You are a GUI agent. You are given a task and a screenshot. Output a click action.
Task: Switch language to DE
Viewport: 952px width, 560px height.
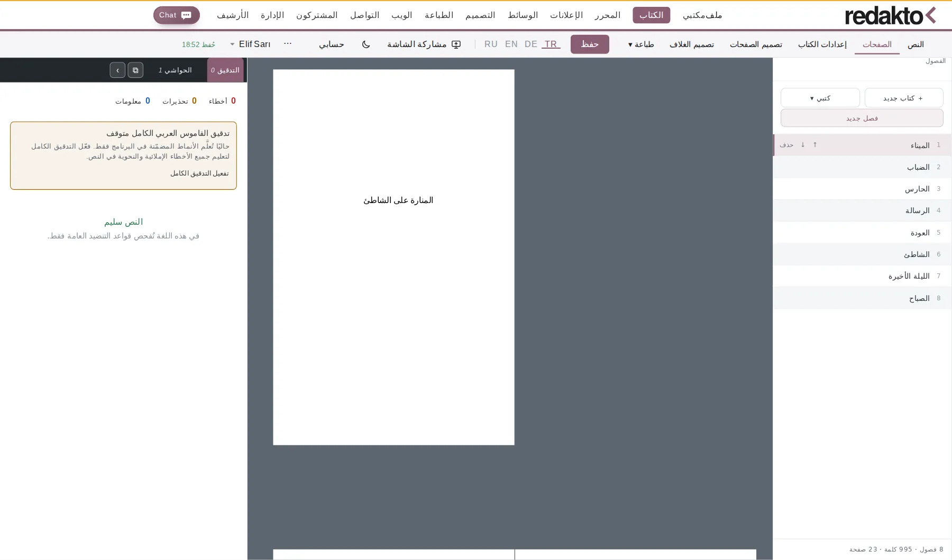531,44
